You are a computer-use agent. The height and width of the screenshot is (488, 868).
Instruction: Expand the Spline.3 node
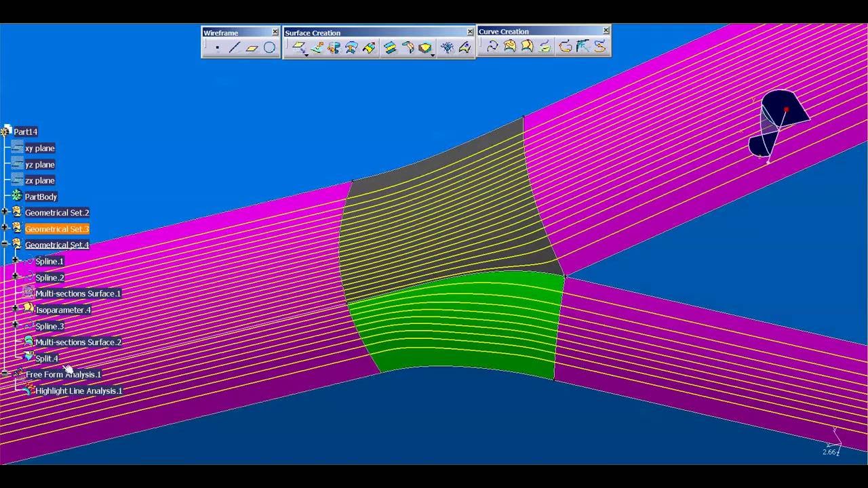16,325
